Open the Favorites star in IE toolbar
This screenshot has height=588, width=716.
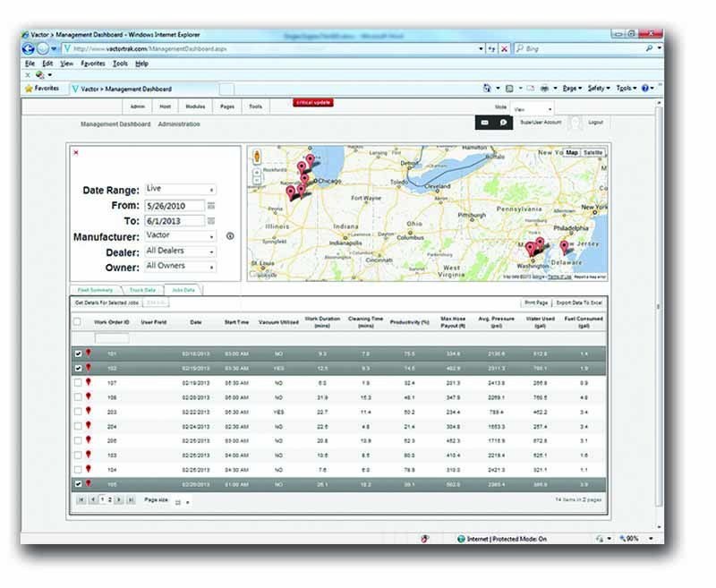point(30,89)
